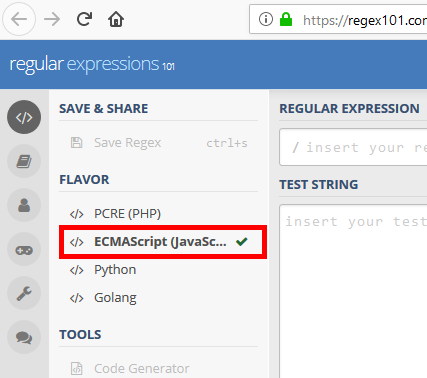Open the chat bubbles sidebar icon
This screenshot has width=427, height=378.
click(24, 337)
